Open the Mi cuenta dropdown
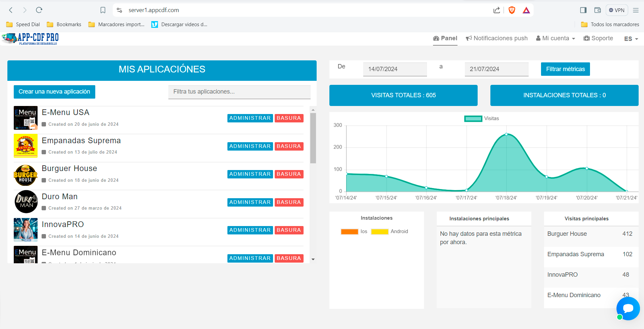The height and width of the screenshot is (329, 644). click(x=555, y=38)
